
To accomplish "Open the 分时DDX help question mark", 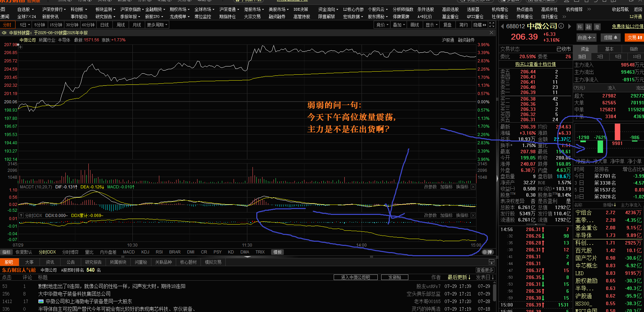I will [x=21, y=216].
